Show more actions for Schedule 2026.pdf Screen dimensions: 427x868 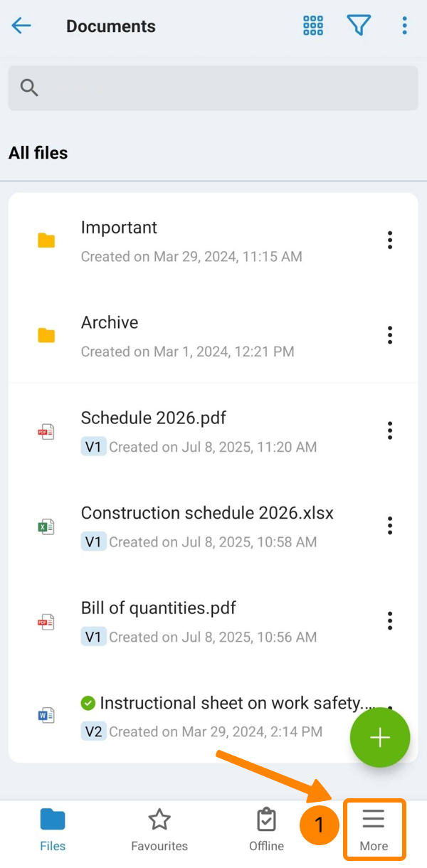pos(390,430)
